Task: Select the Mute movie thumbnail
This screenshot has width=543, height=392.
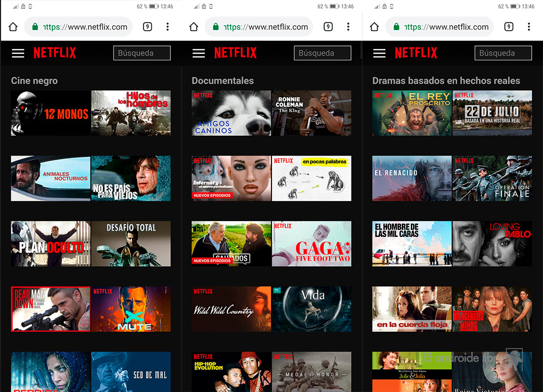Action: click(x=131, y=309)
